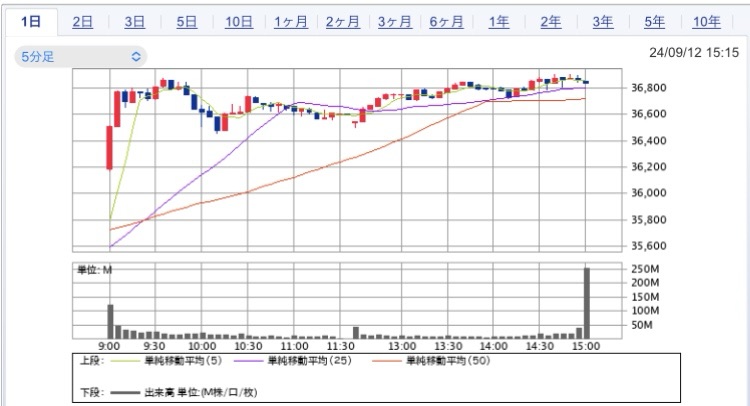The height and width of the screenshot is (406, 750).
Task: Click the 上段 legend label
Action: click(91, 361)
